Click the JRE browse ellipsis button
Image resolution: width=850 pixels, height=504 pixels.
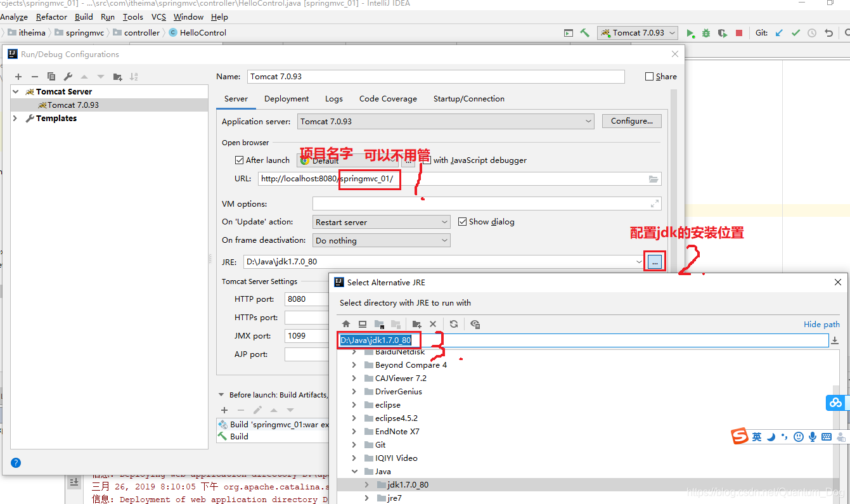click(655, 261)
